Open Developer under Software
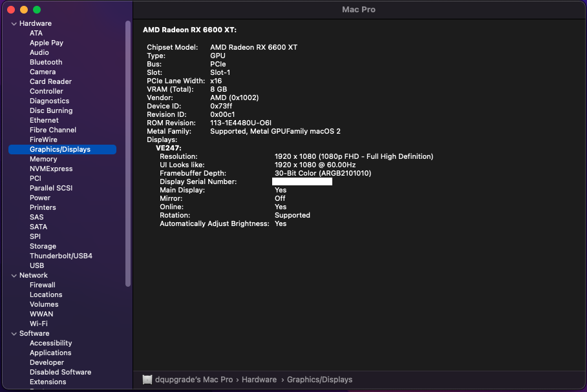 click(x=47, y=362)
